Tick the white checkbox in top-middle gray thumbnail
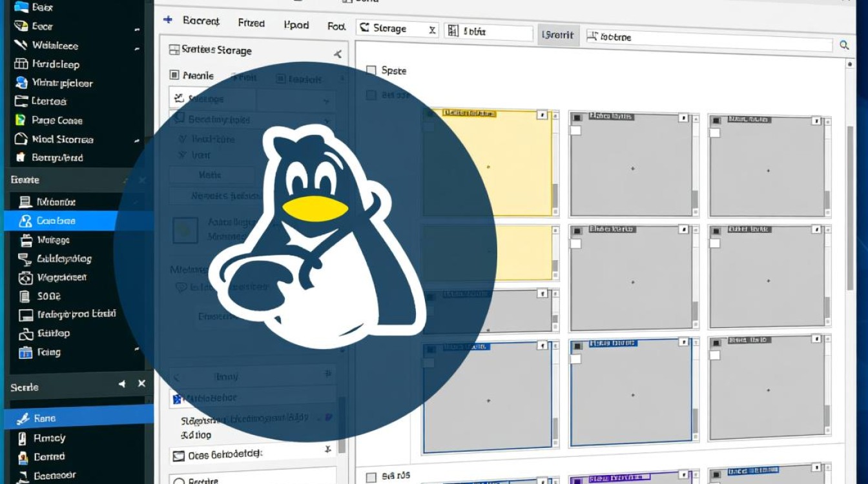 (x=575, y=130)
